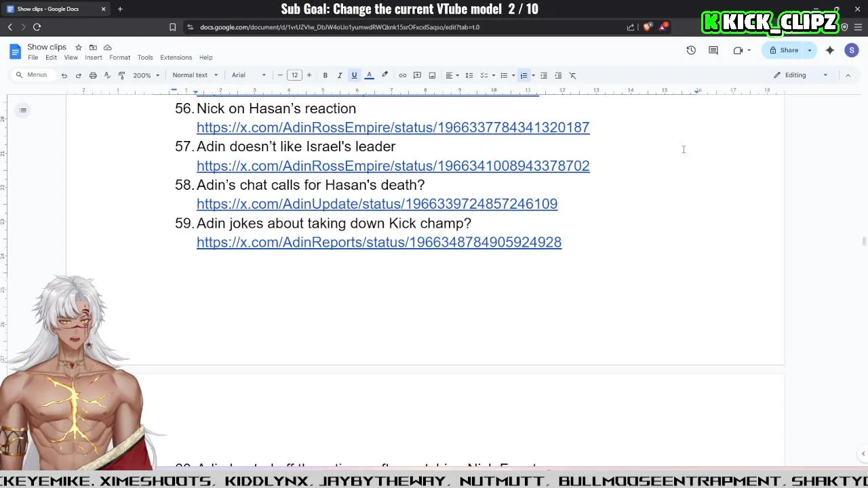Activate the paint format tool

click(x=121, y=75)
